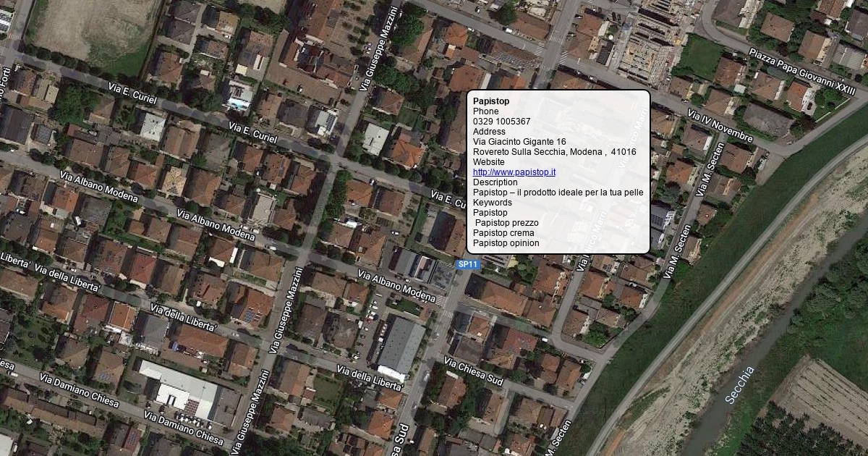Click the Description heading in the popup
868x456 pixels.
point(495,182)
